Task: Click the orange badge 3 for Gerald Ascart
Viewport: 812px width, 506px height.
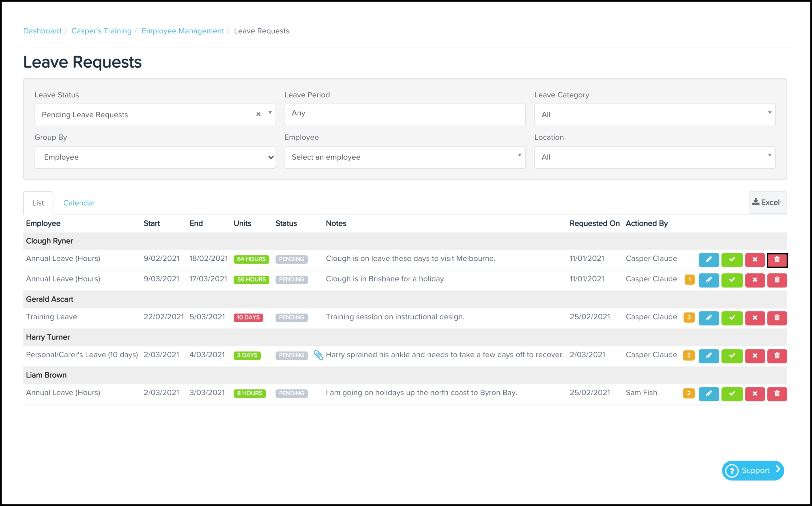Action: point(689,318)
